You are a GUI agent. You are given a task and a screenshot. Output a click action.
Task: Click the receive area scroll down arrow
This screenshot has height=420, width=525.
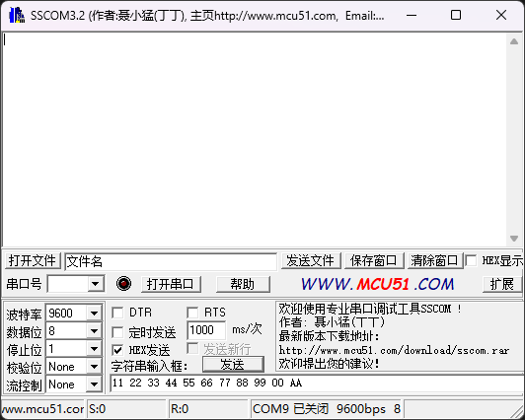click(514, 238)
